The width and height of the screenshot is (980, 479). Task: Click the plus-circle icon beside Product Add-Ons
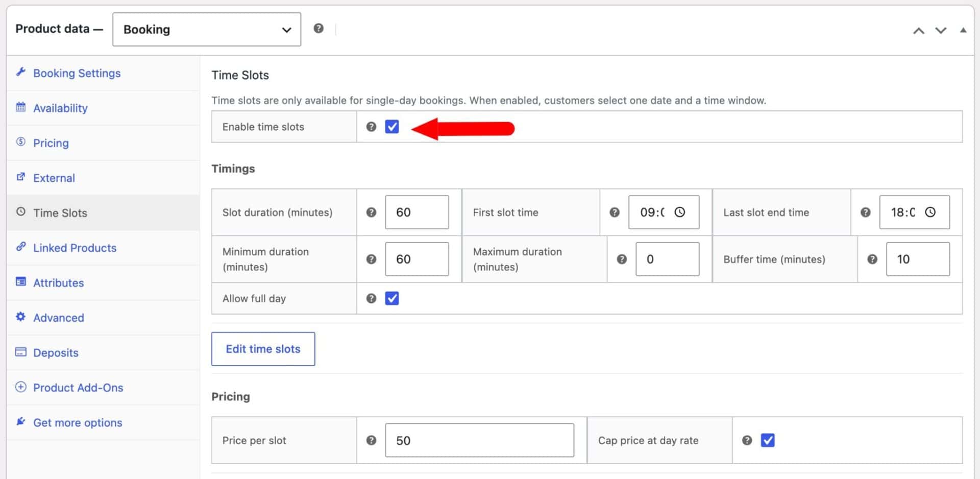21,387
